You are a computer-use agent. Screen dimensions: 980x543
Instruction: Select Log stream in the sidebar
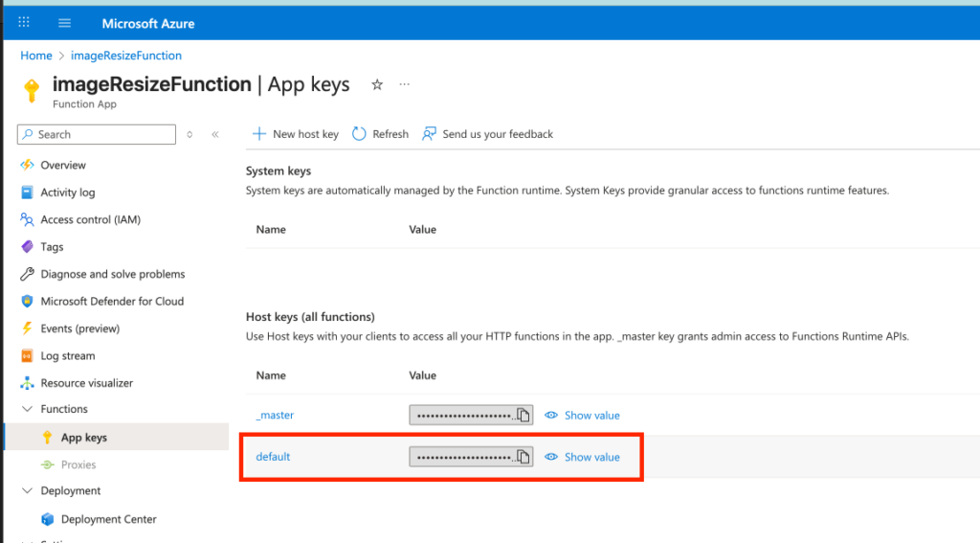click(67, 355)
